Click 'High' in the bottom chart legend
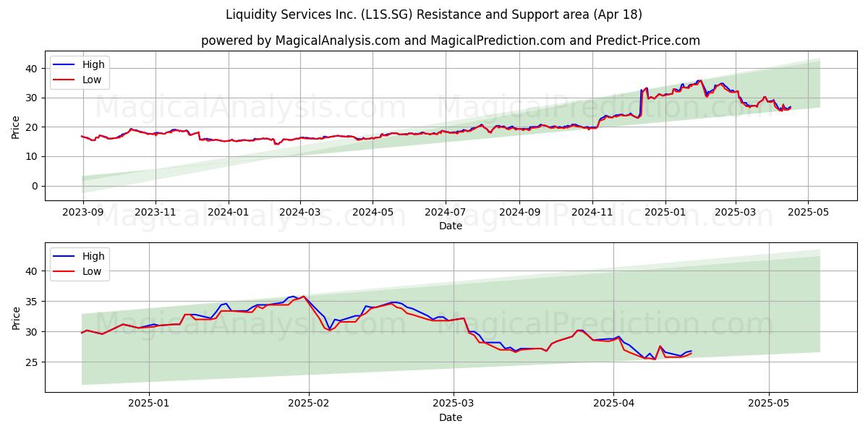Image resolution: width=868 pixels, height=434 pixels. pyautogui.click(x=93, y=256)
